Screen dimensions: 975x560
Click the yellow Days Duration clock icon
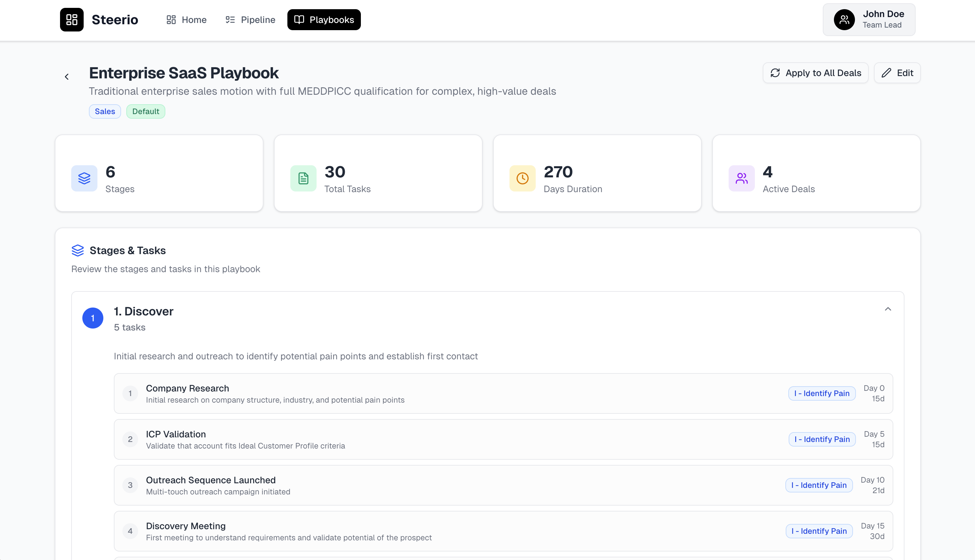[522, 178]
